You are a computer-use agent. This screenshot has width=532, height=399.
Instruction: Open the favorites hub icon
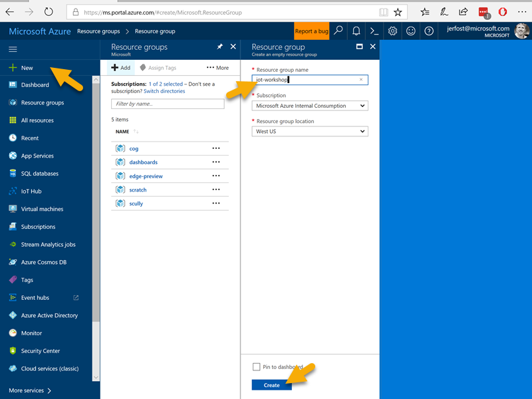point(425,13)
